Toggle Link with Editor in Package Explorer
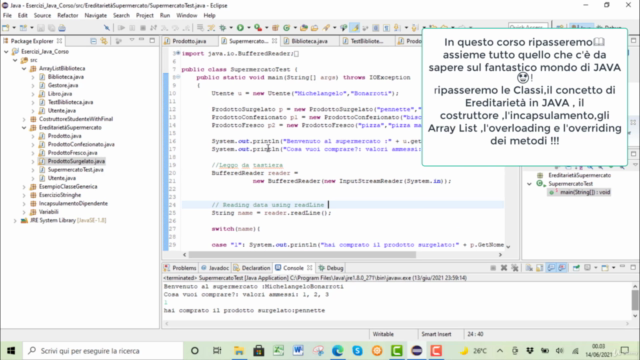This screenshot has width=640, height=360. coord(104,41)
